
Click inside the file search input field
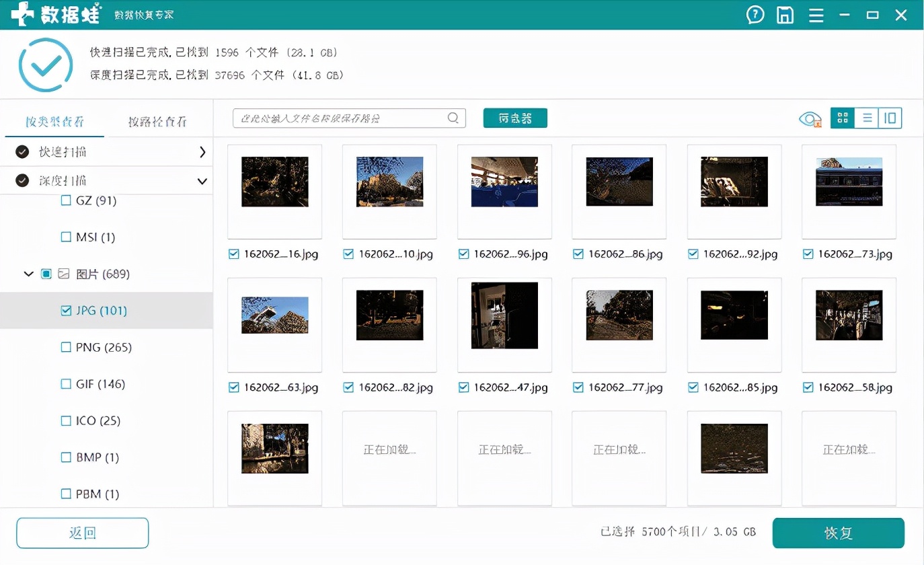coord(336,118)
